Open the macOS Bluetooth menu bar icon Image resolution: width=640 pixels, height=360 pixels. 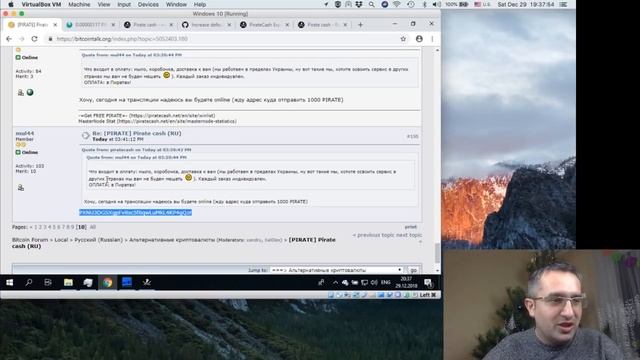[x=424, y=4]
